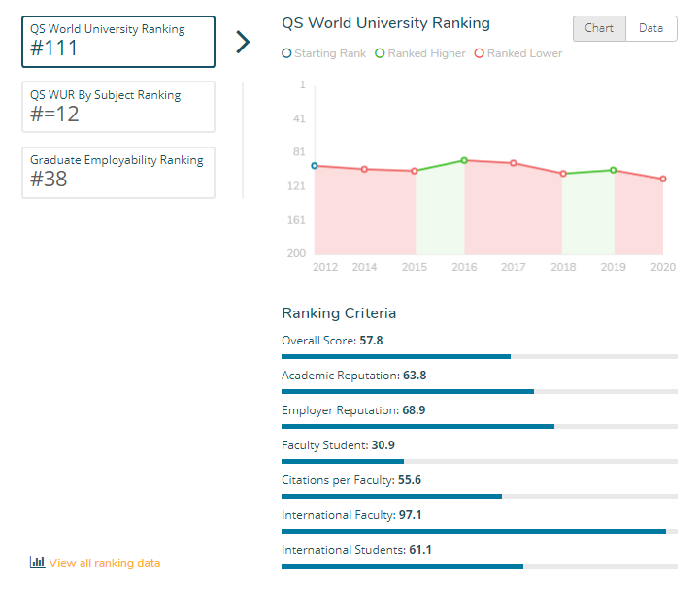Screen dimensions: 700x589
Task: Toggle the Starting Rank legend item
Action: click(x=324, y=53)
